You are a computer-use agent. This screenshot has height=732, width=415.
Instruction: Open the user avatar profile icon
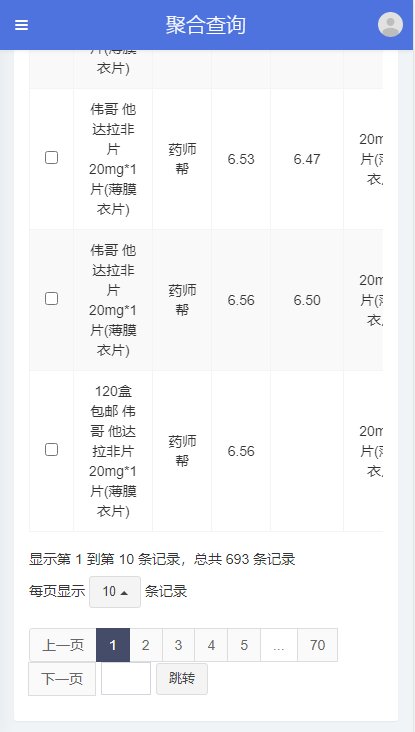pos(390,24)
